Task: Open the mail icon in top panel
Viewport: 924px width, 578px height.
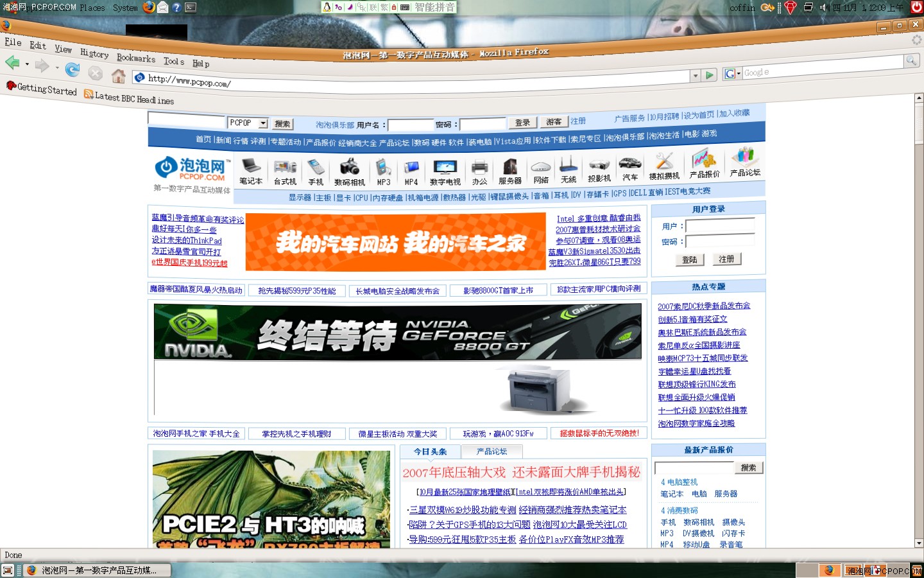Action: tap(163, 7)
